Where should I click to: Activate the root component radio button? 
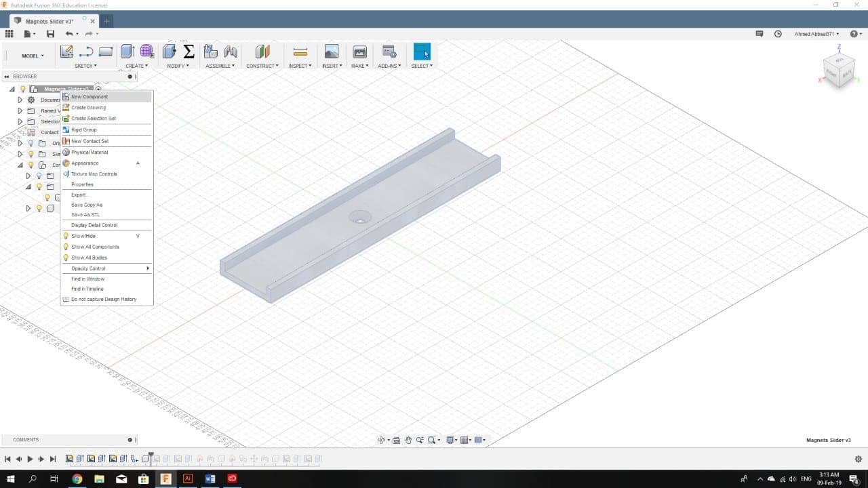(x=98, y=89)
